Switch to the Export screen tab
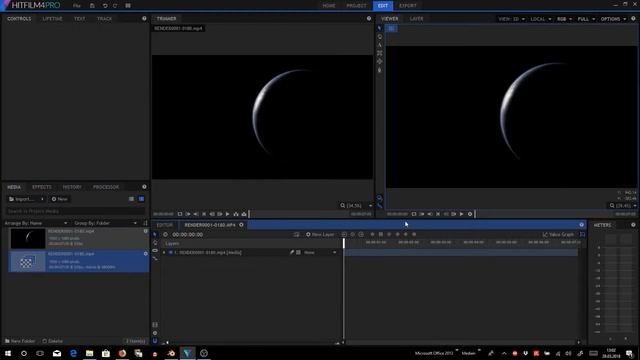640x360 pixels. [x=408, y=6]
